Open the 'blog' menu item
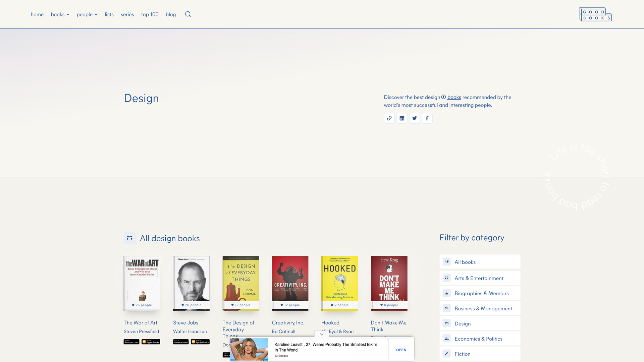The width and height of the screenshot is (644, 362). [x=171, y=14]
